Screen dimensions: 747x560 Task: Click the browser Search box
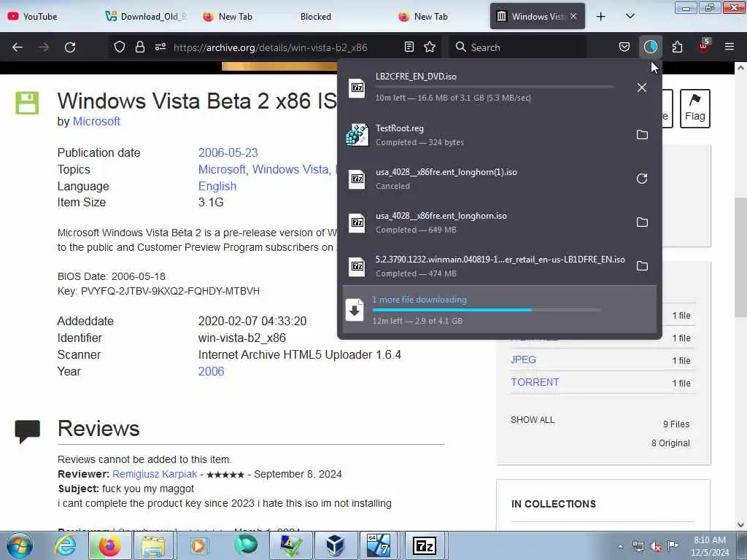pos(518,47)
